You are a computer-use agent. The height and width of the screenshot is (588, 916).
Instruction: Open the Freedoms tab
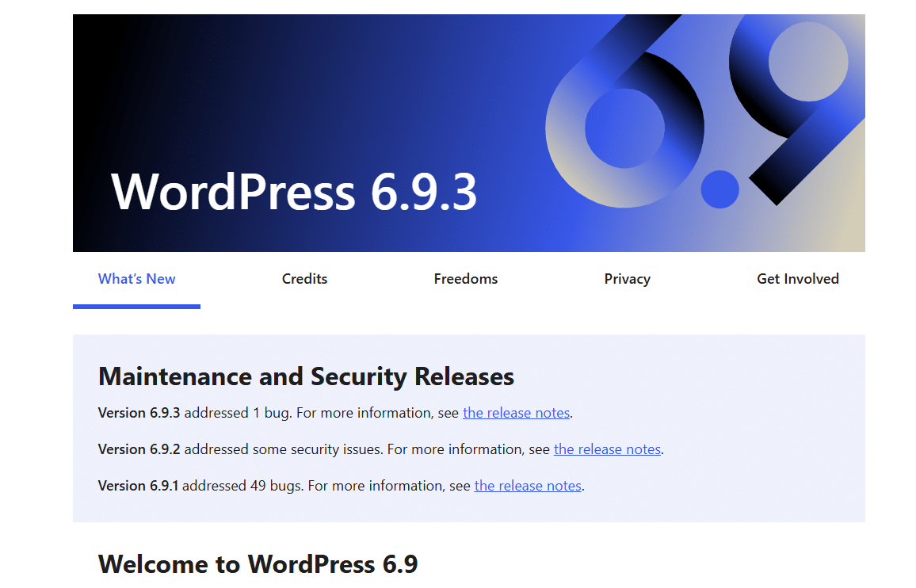pyautogui.click(x=466, y=278)
